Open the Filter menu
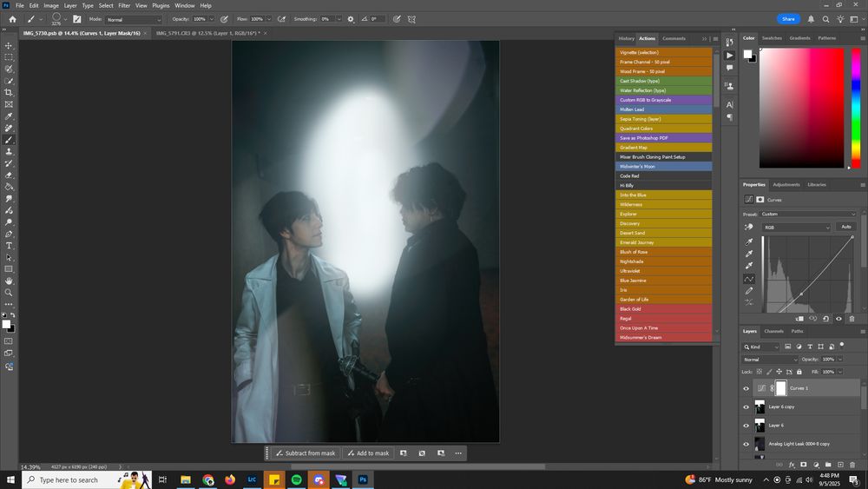The image size is (868, 489). click(124, 5)
